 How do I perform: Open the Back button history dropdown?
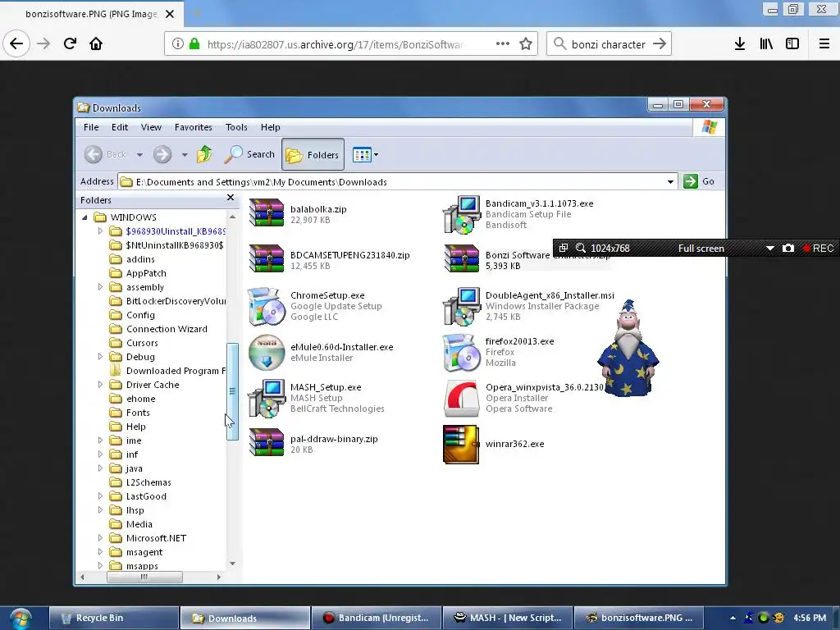[139, 155]
